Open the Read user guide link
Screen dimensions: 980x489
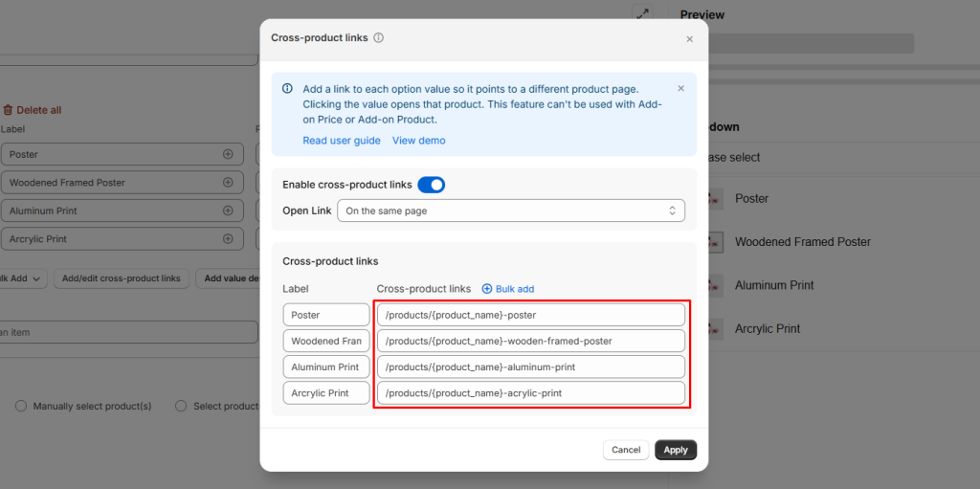click(x=342, y=141)
